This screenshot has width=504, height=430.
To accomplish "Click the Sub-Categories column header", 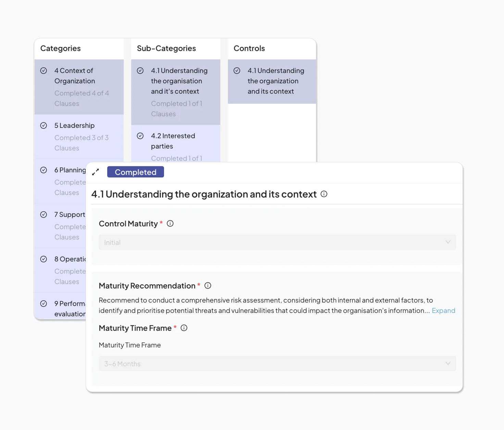I will 166,48.
